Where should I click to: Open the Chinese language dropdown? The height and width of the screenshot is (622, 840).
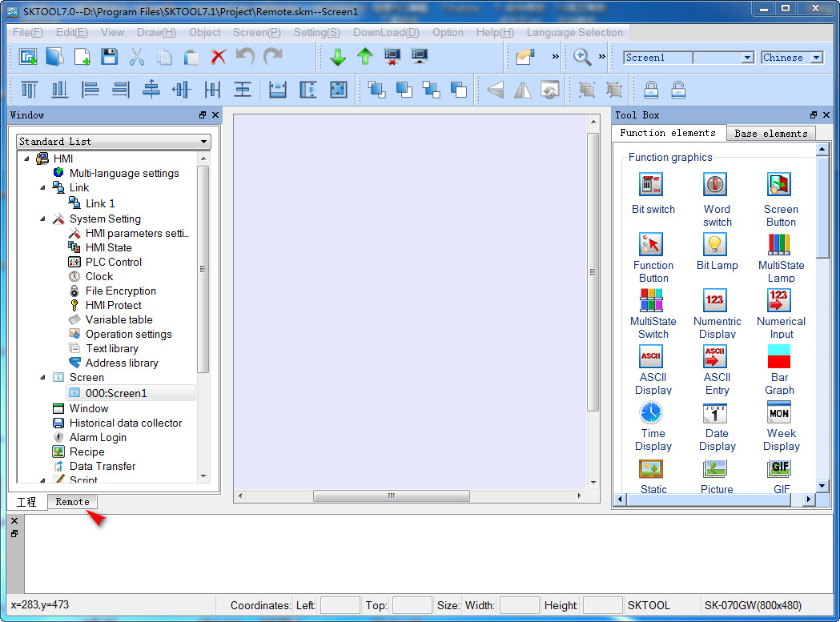click(x=816, y=58)
